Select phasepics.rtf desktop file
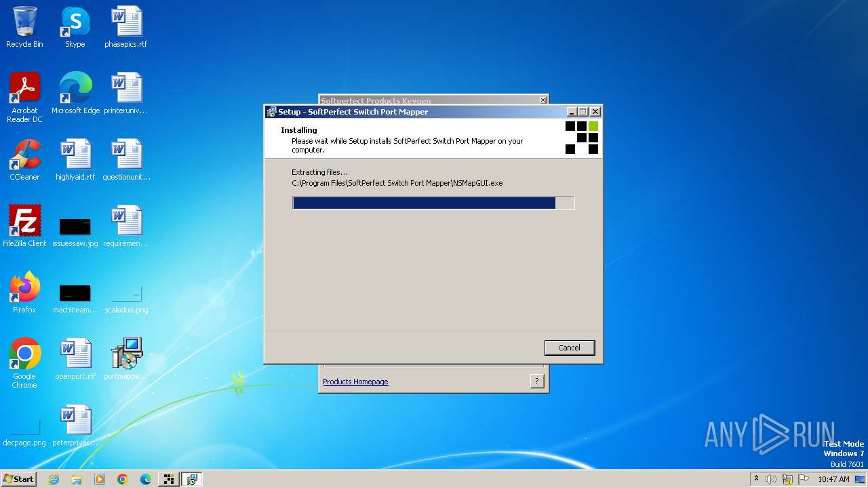 (126, 28)
